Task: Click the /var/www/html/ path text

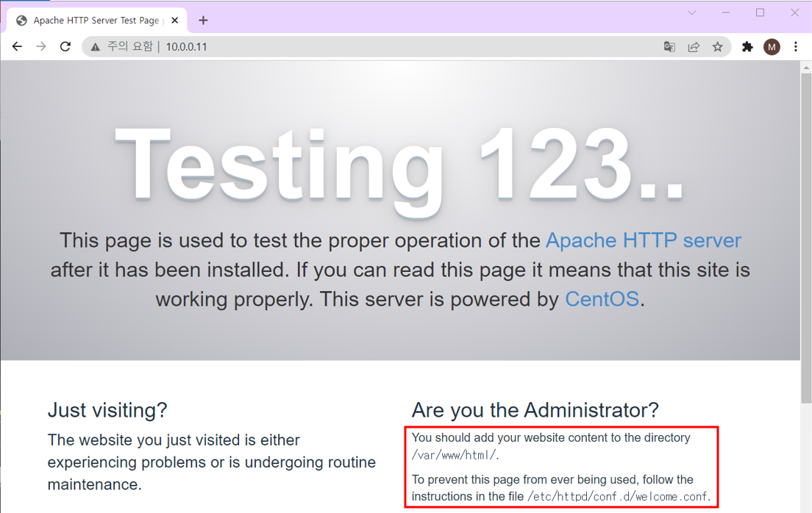Action: pyautogui.click(x=454, y=456)
